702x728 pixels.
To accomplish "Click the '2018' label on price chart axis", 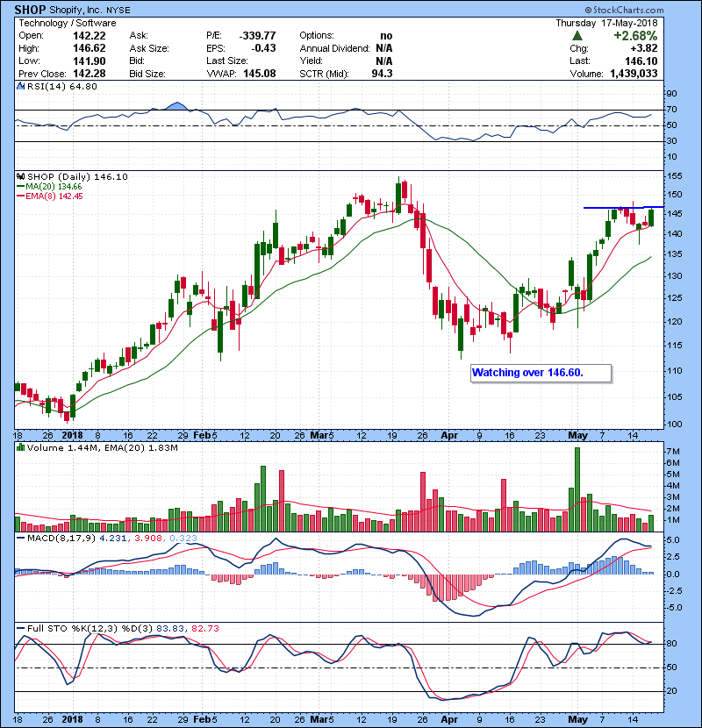I will pyautogui.click(x=73, y=436).
